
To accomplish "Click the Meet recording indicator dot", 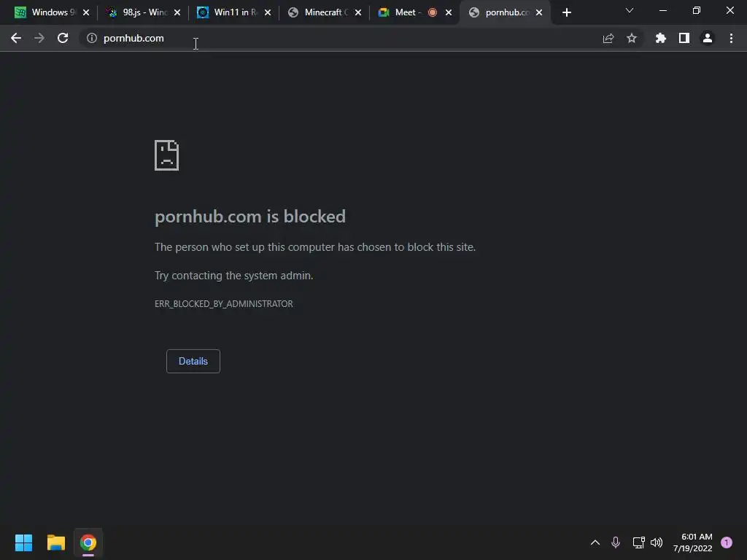I will click(433, 13).
